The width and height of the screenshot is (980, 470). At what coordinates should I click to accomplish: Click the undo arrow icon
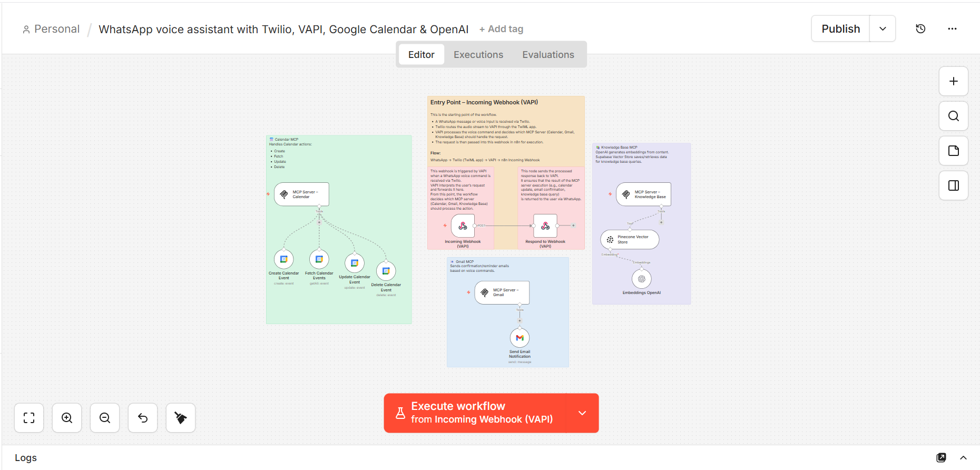(x=143, y=418)
